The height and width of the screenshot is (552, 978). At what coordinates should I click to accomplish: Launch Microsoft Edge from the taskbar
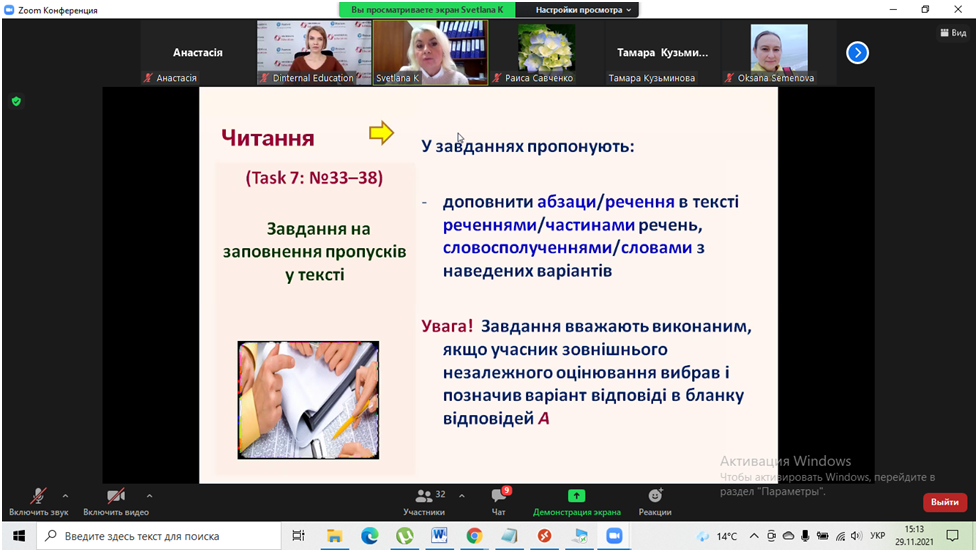coord(369,536)
